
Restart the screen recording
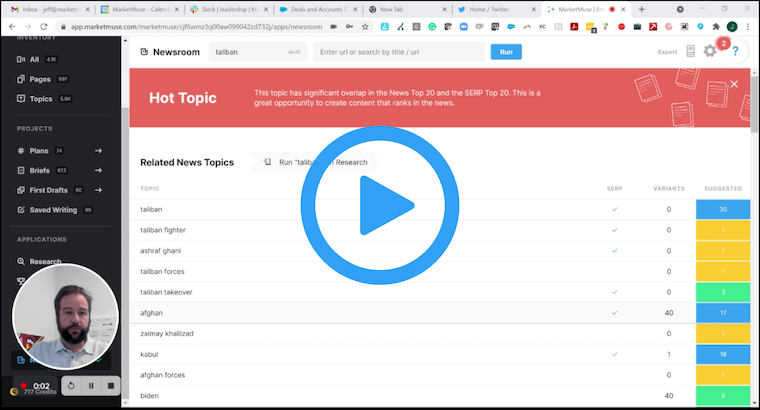71,386
